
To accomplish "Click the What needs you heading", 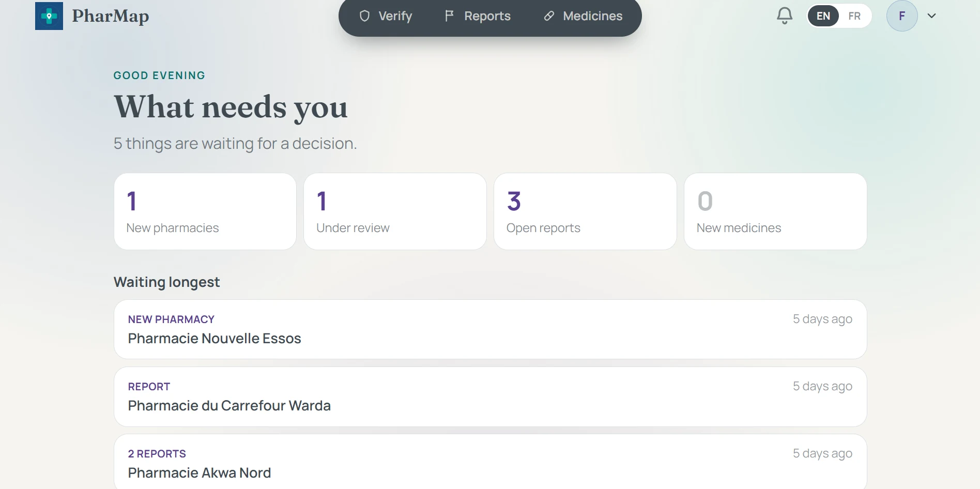I will pos(231,107).
